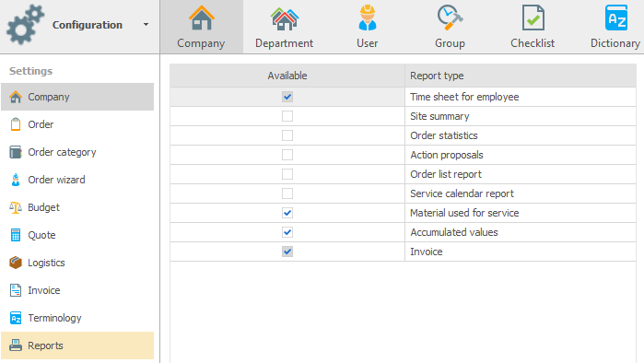Click the Report type column header
The height and width of the screenshot is (363, 644).
click(x=521, y=76)
